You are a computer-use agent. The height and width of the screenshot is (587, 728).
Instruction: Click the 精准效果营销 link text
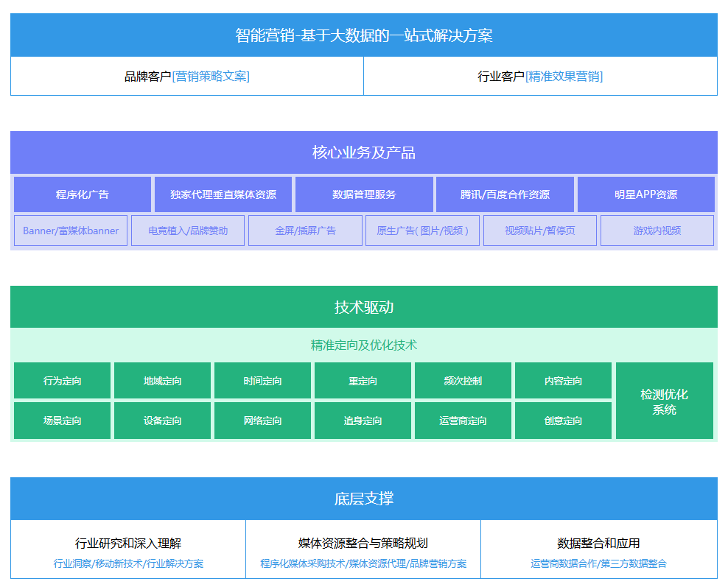[x=564, y=76]
